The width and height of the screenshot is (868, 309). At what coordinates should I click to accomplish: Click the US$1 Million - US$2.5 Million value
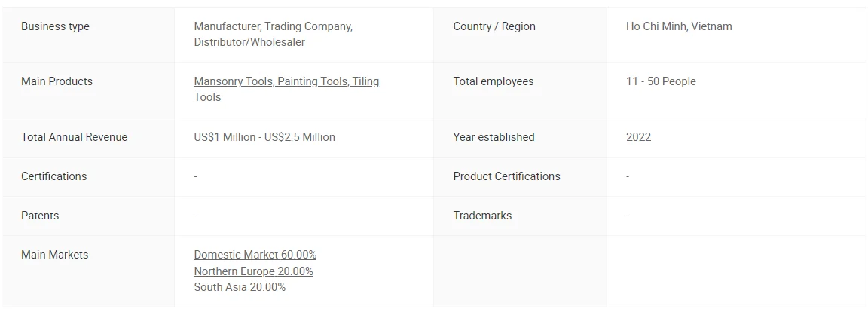click(x=264, y=137)
